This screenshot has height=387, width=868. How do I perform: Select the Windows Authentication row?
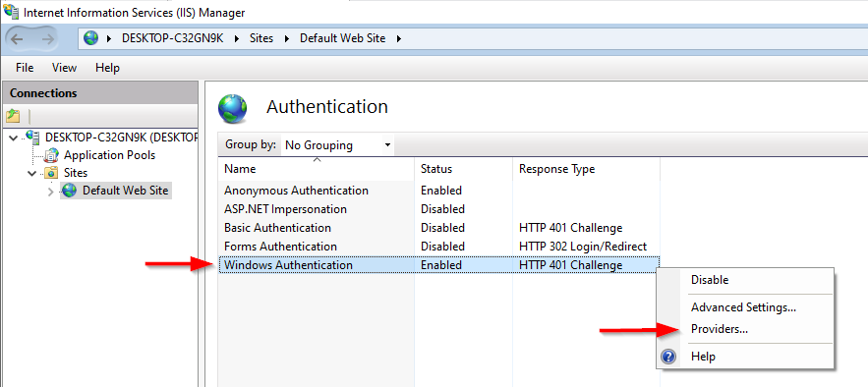(439, 265)
